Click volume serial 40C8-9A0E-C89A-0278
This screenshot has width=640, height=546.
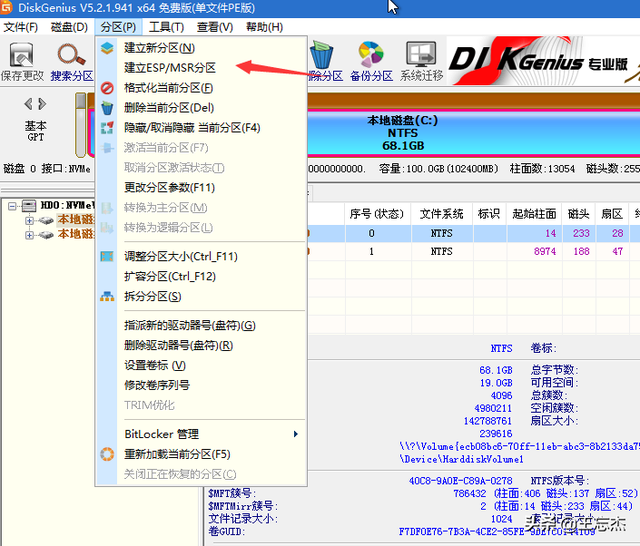pos(460,481)
